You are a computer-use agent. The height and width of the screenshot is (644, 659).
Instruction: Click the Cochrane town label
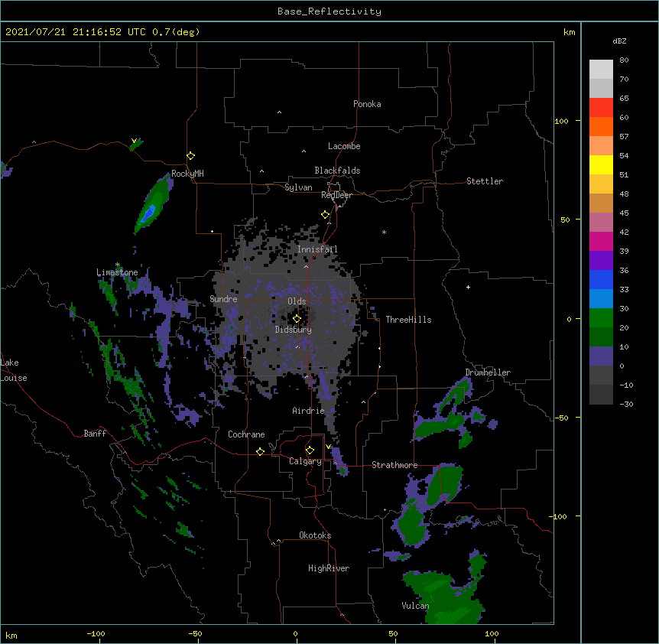click(x=246, y=434)
